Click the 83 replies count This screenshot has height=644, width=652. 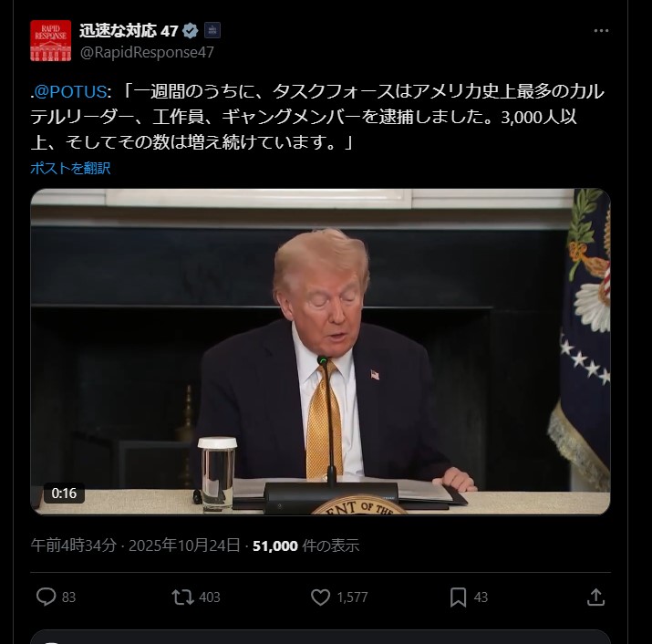[68, 597]
